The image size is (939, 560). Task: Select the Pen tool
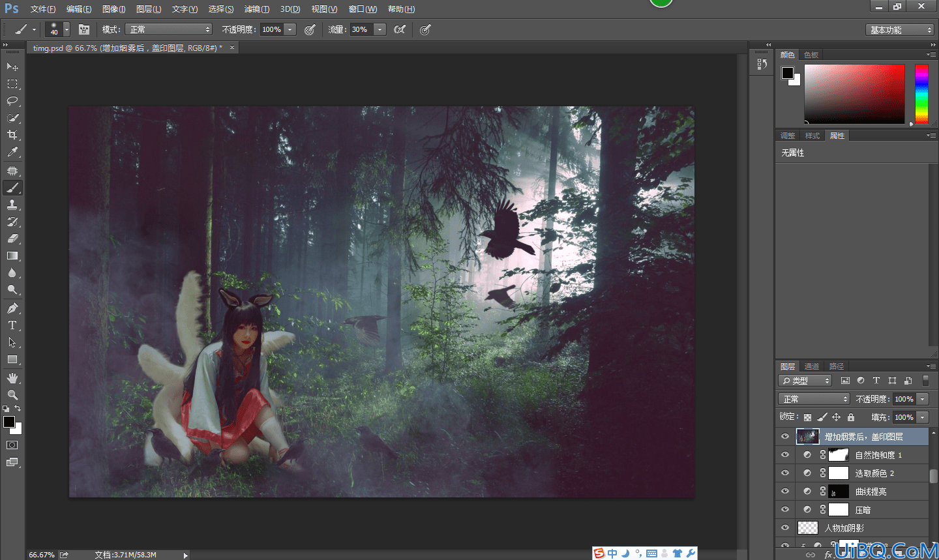(x=12, y=308)
